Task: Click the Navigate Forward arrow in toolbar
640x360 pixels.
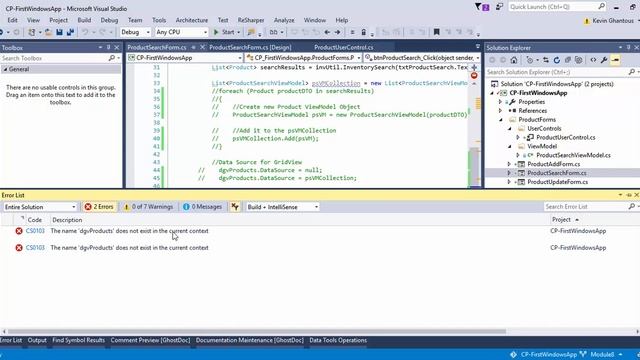Action: click(x=338, y=32)
